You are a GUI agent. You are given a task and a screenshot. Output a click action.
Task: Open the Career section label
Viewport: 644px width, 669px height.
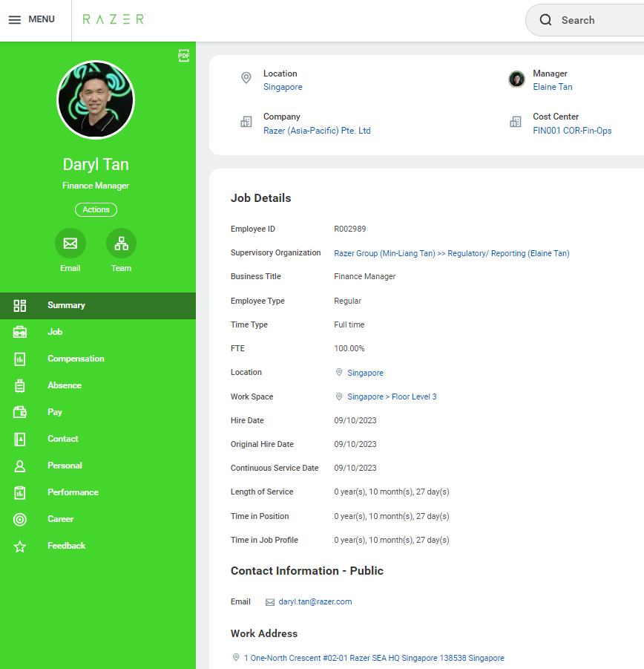click(61, 519)
